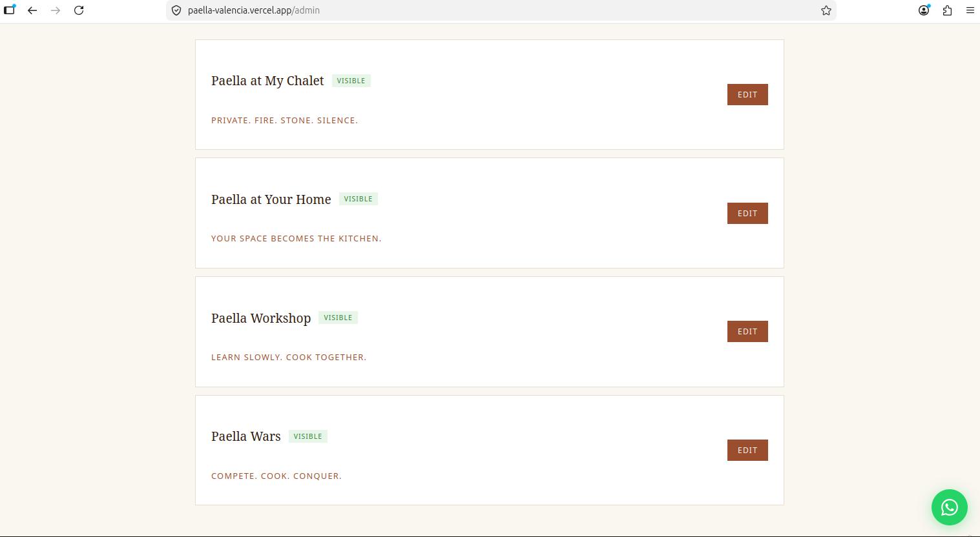
Task: Click the browser forward arrow
Action: coord(56,10)
